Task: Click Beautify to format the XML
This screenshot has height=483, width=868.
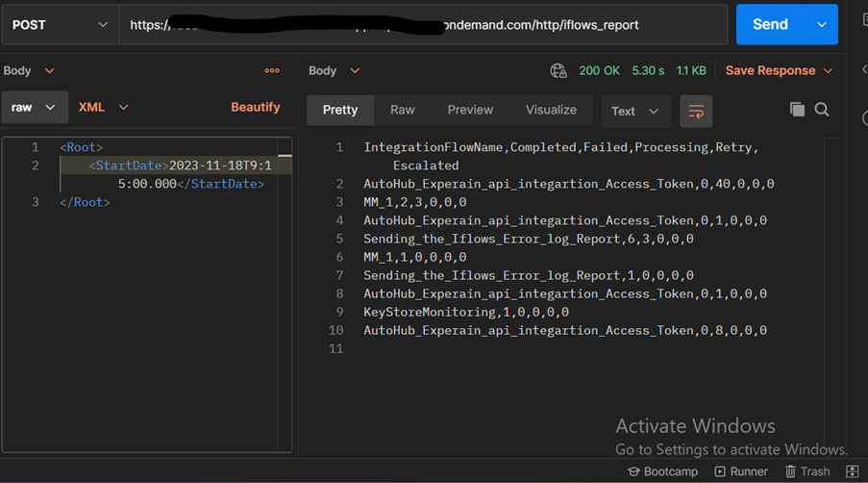Action: 255,107
